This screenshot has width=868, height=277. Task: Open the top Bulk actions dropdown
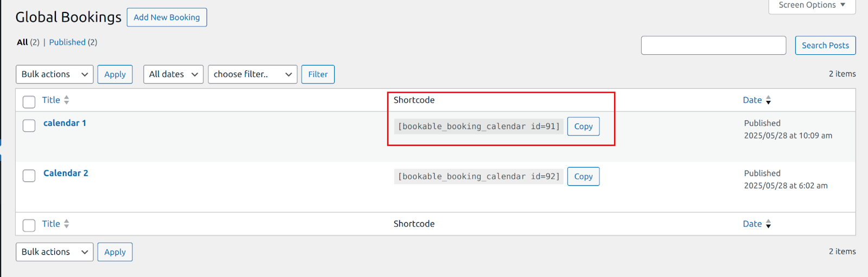(x=54, y=74)
